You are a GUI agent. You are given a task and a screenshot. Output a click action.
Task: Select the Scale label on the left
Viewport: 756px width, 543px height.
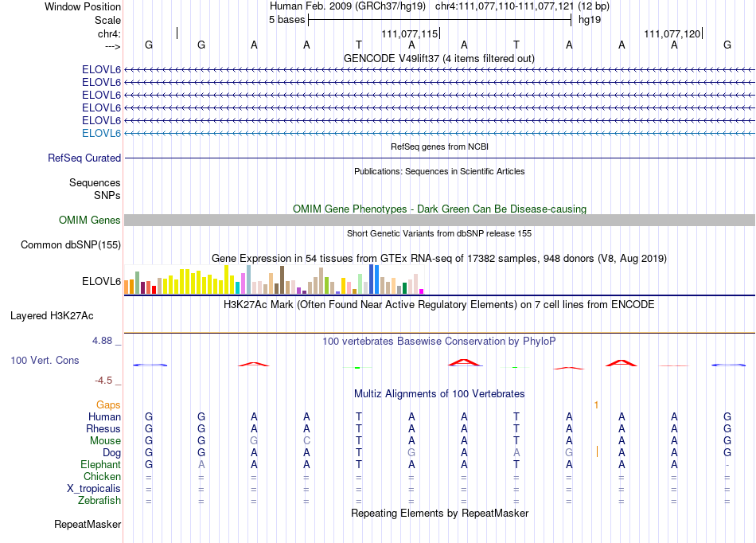(107, 20)
